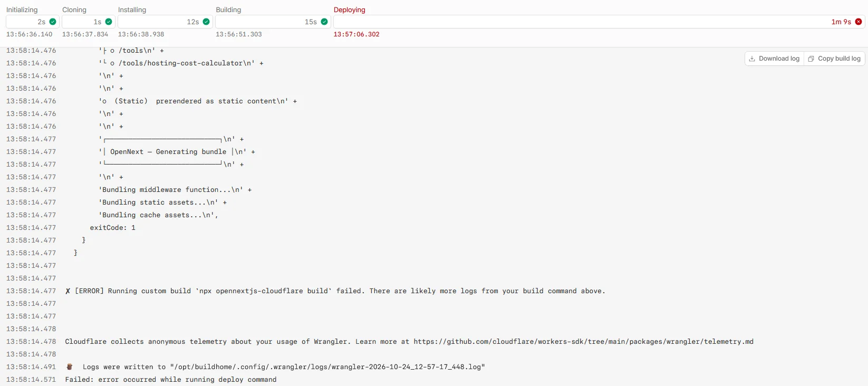
Task: Click the '/tools/hosting-cost-calculator' log line
Action: point(181,63)
